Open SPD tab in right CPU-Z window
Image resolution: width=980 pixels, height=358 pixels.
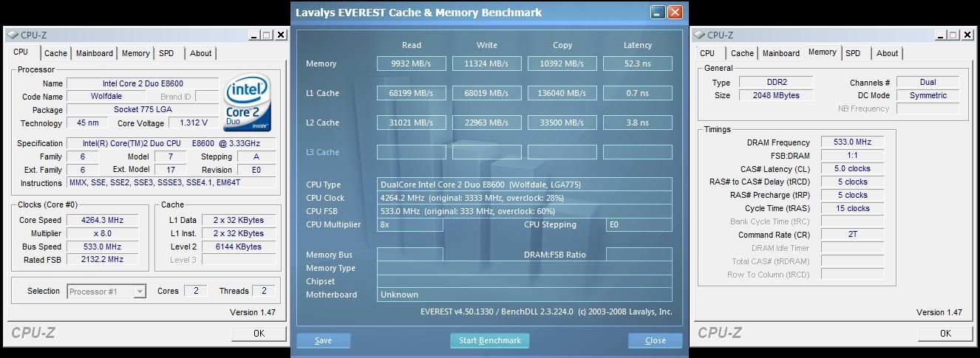pos(853,53)
